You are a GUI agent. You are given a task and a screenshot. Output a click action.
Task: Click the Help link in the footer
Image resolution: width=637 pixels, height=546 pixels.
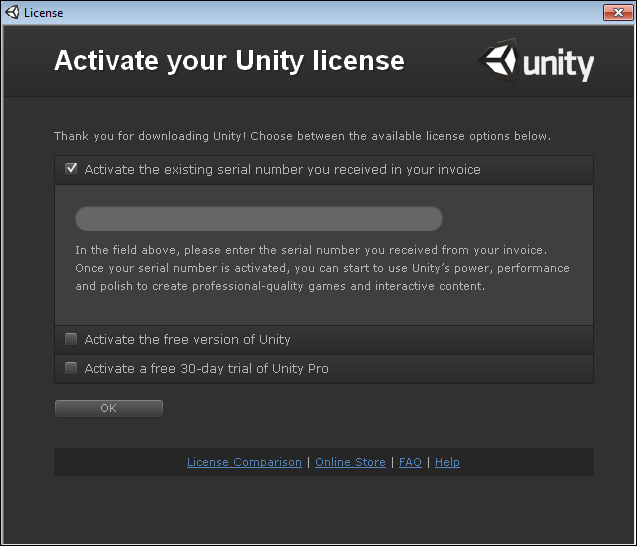click(447, 462)
